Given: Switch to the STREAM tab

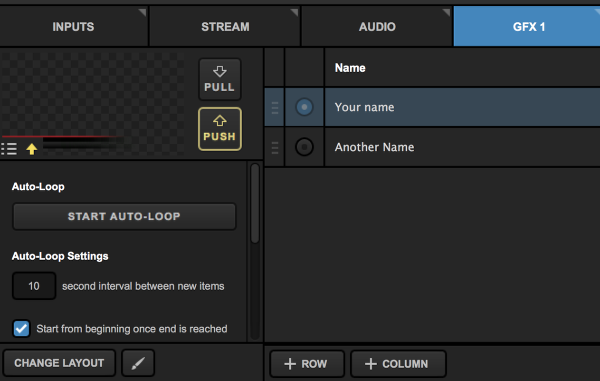Looking at the screenshot, I should [225, 26].
